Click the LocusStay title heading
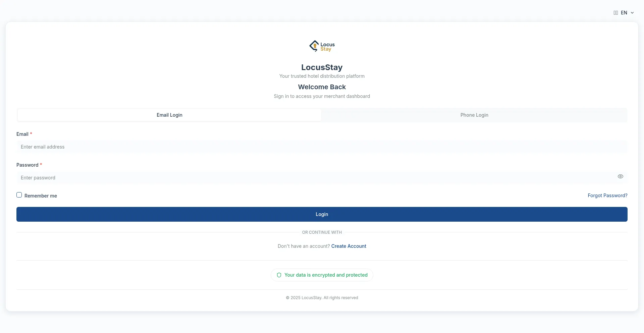The height and width of the screenshot is (333, 644). 322,67
